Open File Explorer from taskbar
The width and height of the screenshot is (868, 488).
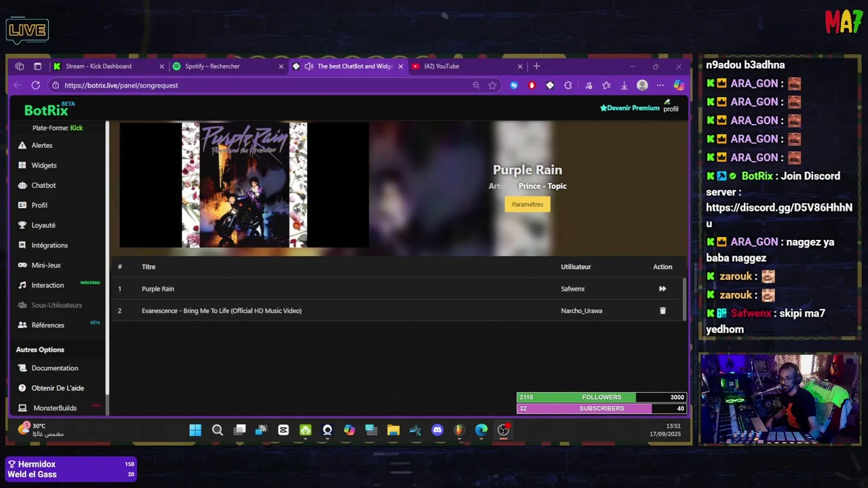[393, 430]
